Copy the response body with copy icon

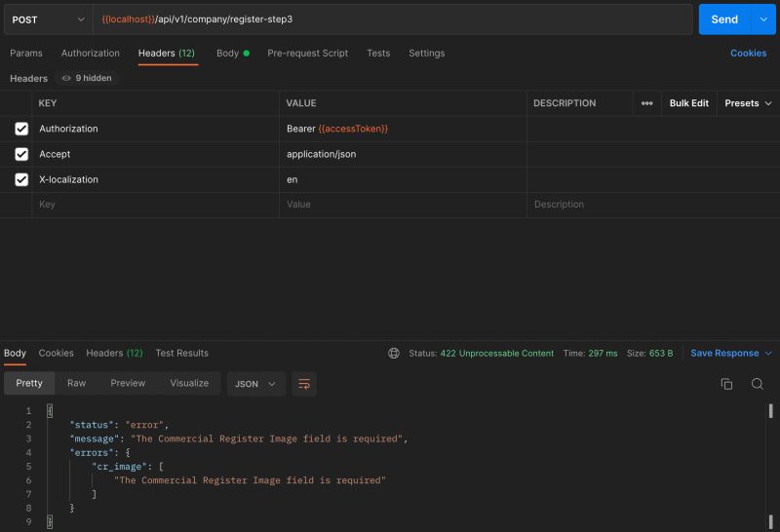(726, 384)
